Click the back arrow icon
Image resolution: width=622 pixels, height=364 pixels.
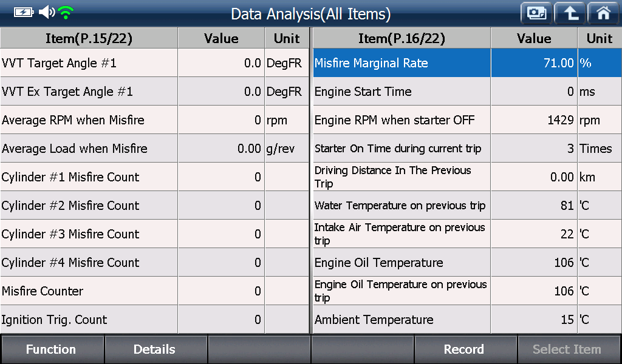(570, 13)
